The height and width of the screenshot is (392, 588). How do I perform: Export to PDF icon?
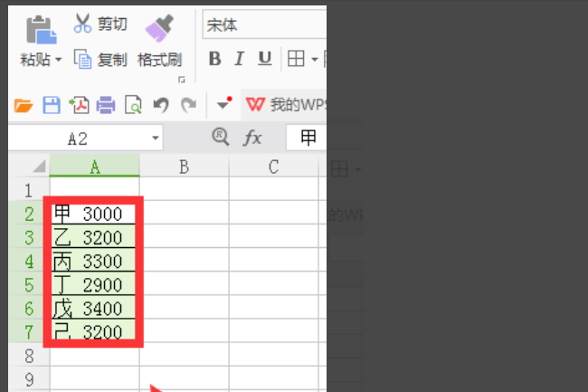[x=79, y=105]
